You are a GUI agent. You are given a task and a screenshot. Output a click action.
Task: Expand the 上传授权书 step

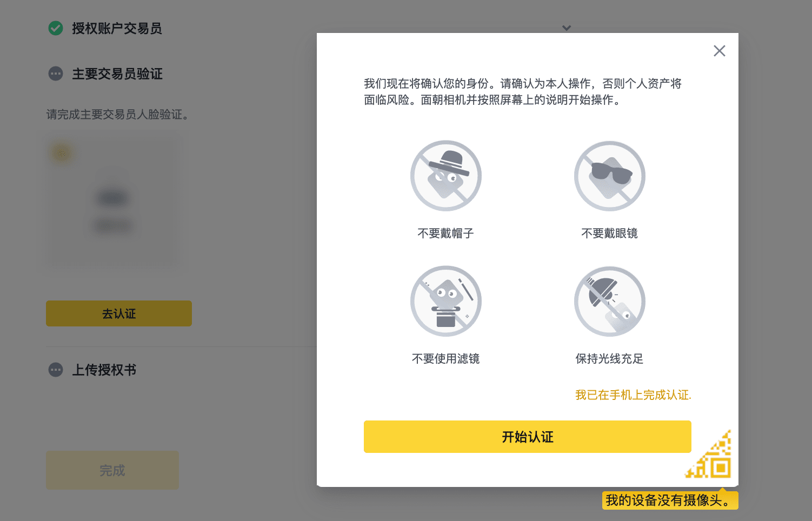[x=104, y=370]
